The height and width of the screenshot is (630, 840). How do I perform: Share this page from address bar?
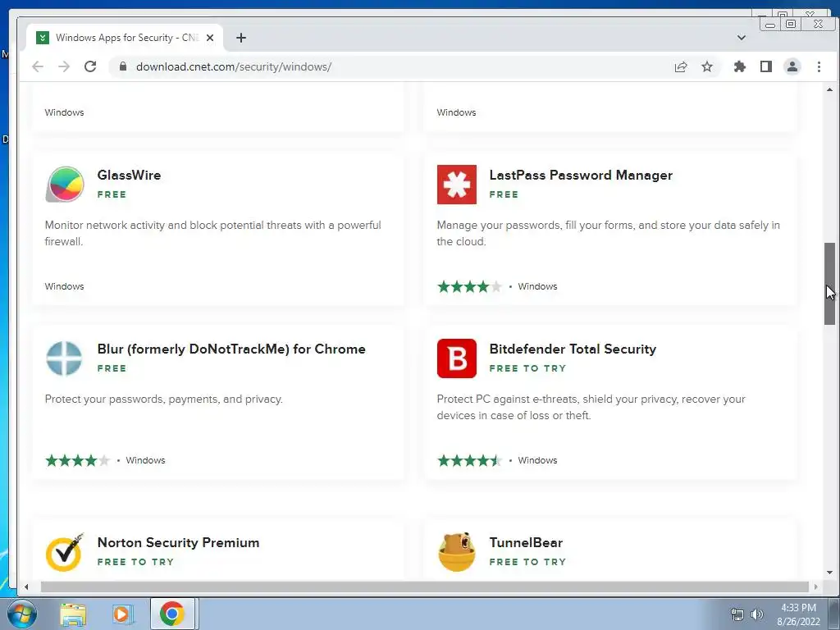(681, 66)
